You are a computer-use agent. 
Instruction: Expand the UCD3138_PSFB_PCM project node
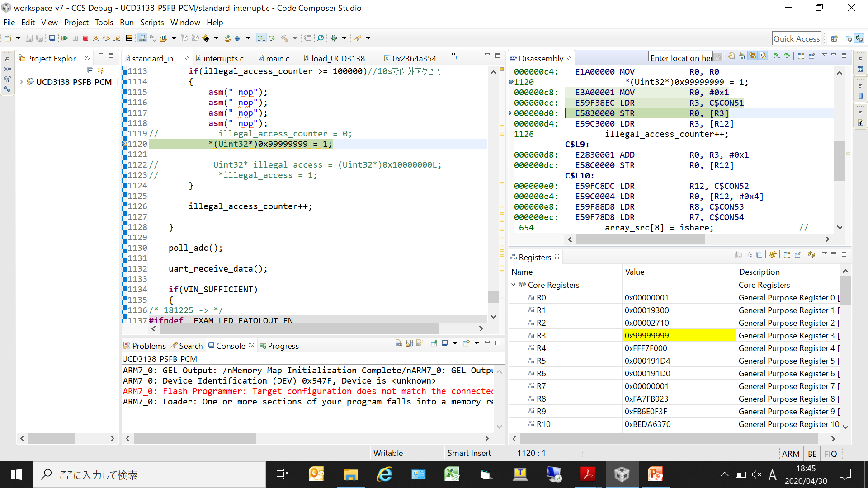point(21,82)
